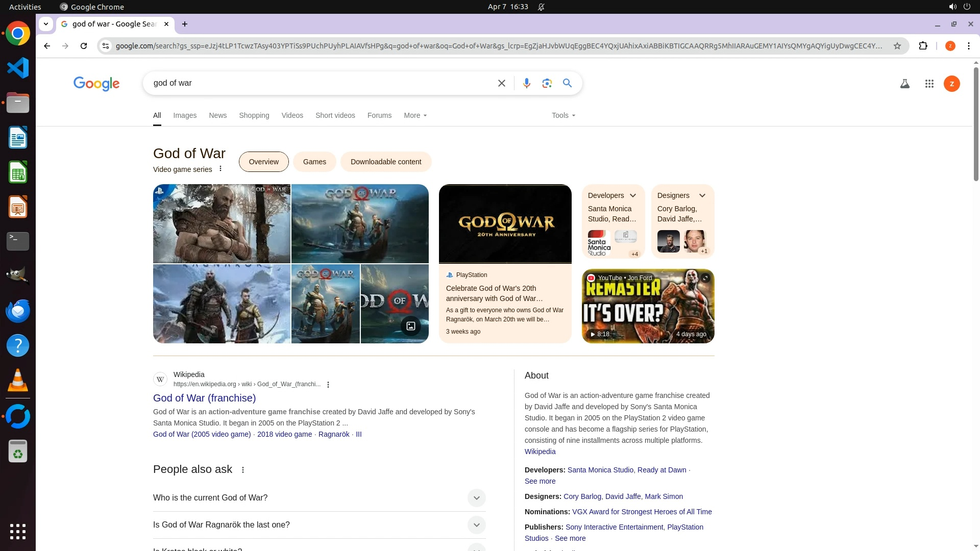980x551 pixels.
Task: Clear the search box text
Action: pos(501,83)
